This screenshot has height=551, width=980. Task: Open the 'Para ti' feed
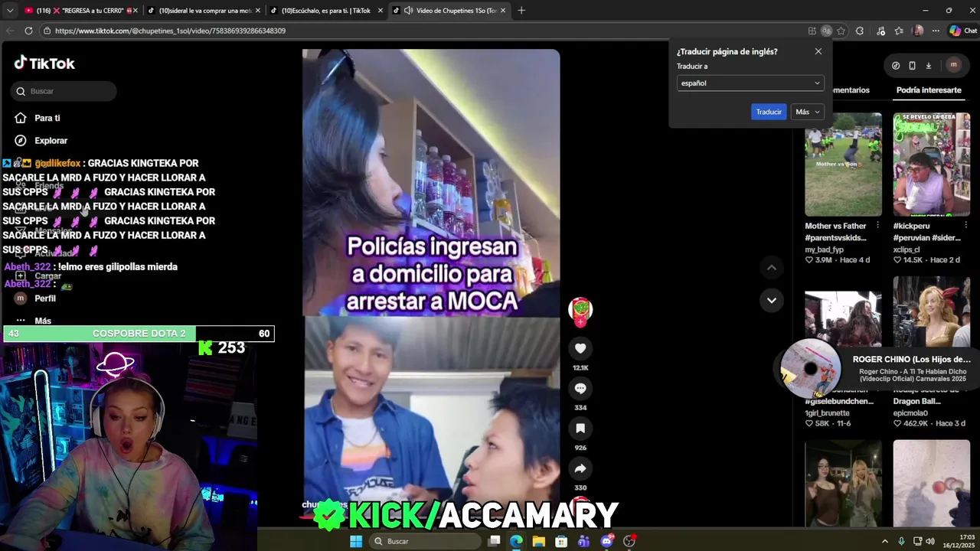(47, 118)
